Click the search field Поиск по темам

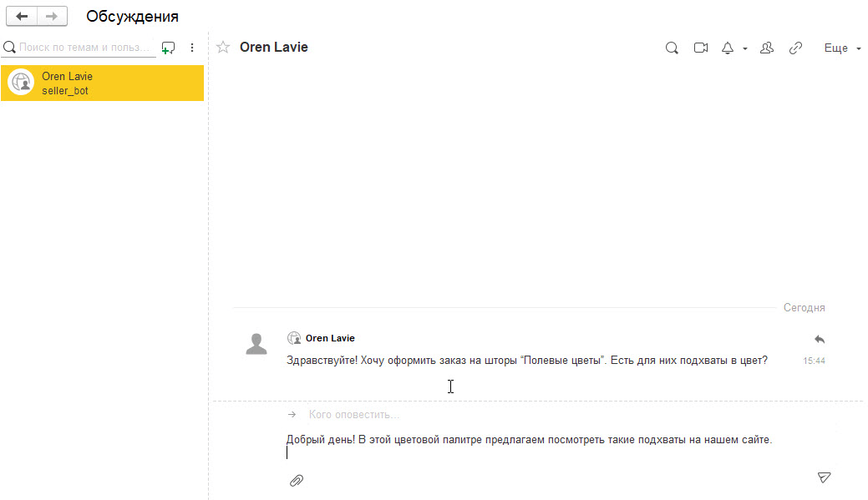point(84,48)
